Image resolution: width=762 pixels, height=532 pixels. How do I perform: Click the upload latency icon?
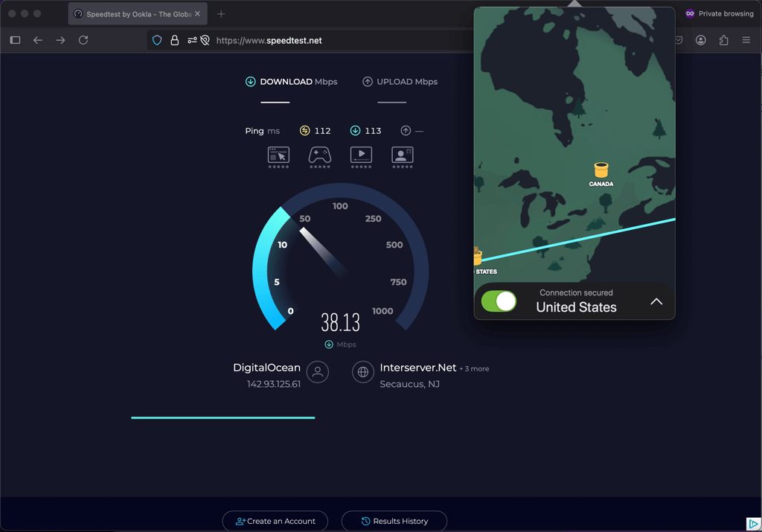(x=406, y=130)
